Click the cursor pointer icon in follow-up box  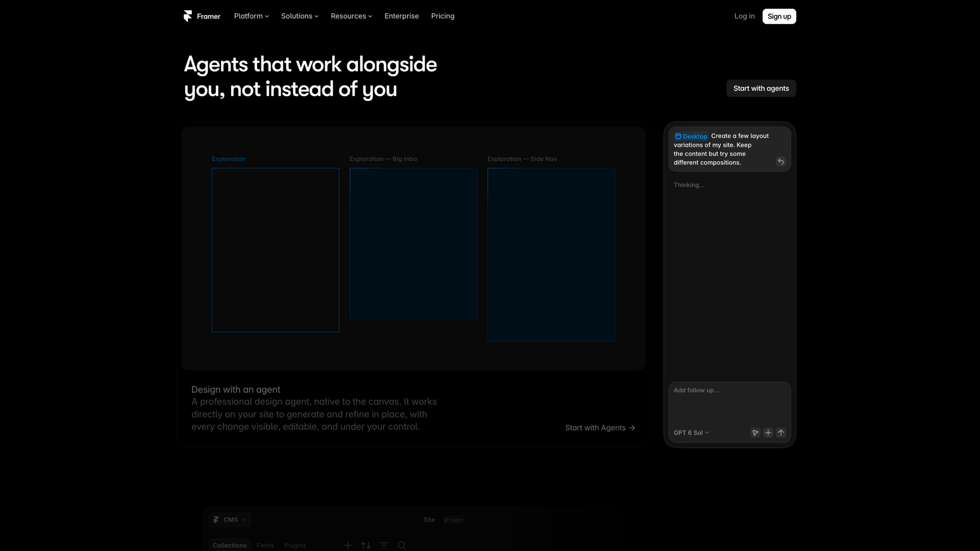(755, 433)
